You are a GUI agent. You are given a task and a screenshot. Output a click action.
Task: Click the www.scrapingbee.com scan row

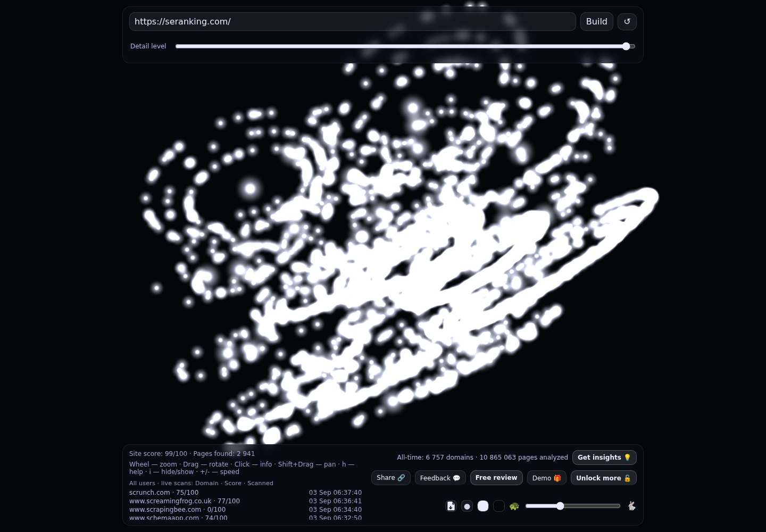click(x=245, y=510)
